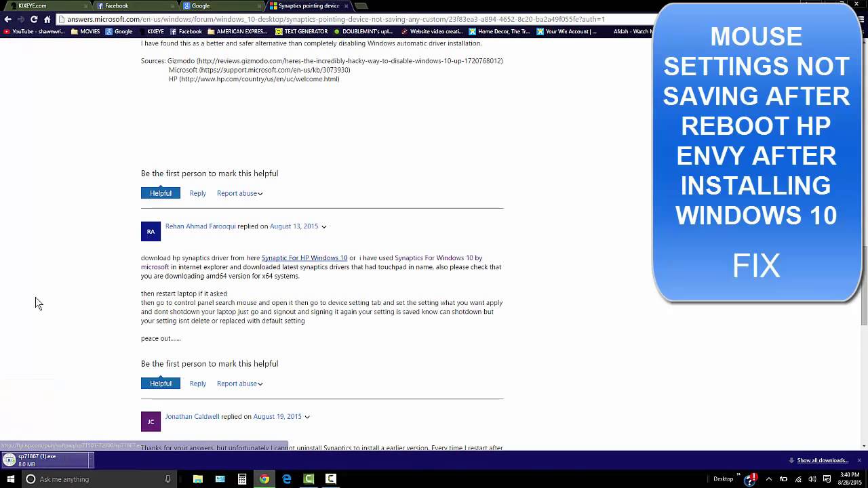Viewport: 868px width, 488px height.
Task: Open Synaptic For HP Windows 10 link
Action: pyautogui.click(x=304, y=258)
